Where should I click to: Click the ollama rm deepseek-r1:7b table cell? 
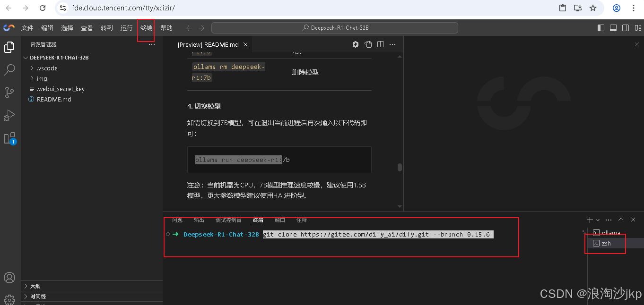pyautogui.click(x=229, y=73)
